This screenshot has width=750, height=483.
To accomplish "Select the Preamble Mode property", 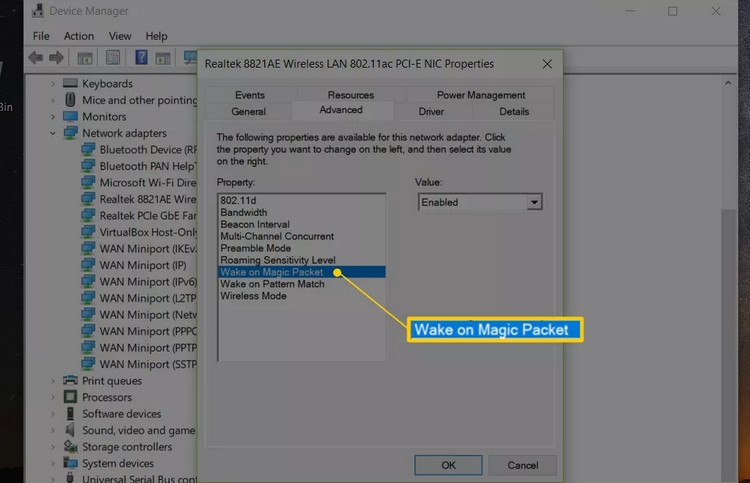I will point(302,248).
